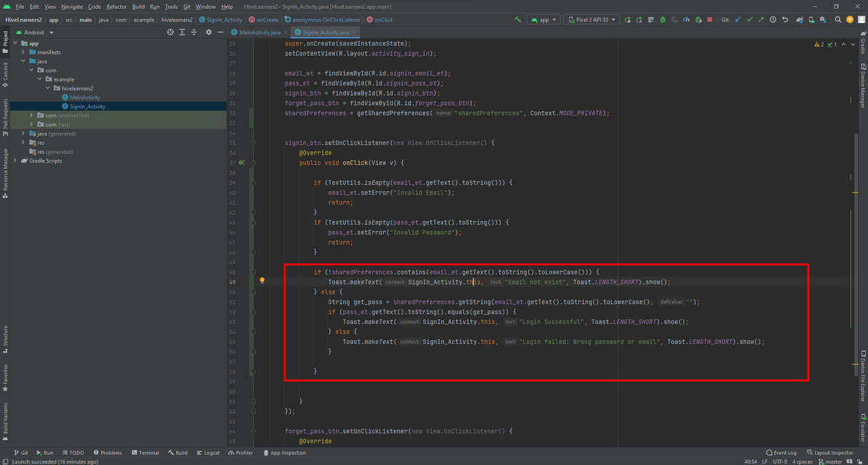Select SignIn_Activity in project tree
868x465 pixels.
[x=87, y=106]
